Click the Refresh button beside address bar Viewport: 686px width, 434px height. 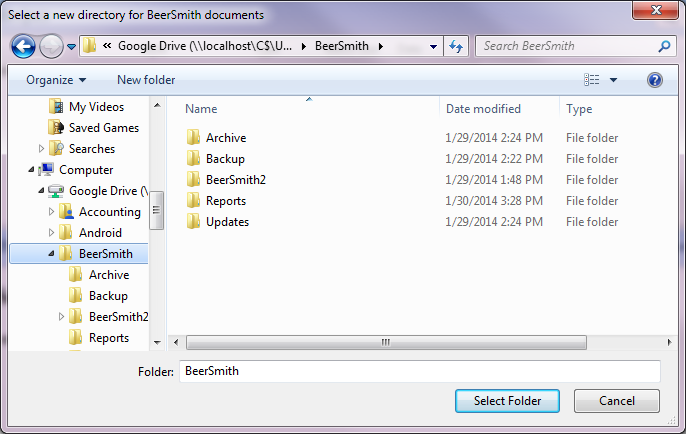(456, 46)
